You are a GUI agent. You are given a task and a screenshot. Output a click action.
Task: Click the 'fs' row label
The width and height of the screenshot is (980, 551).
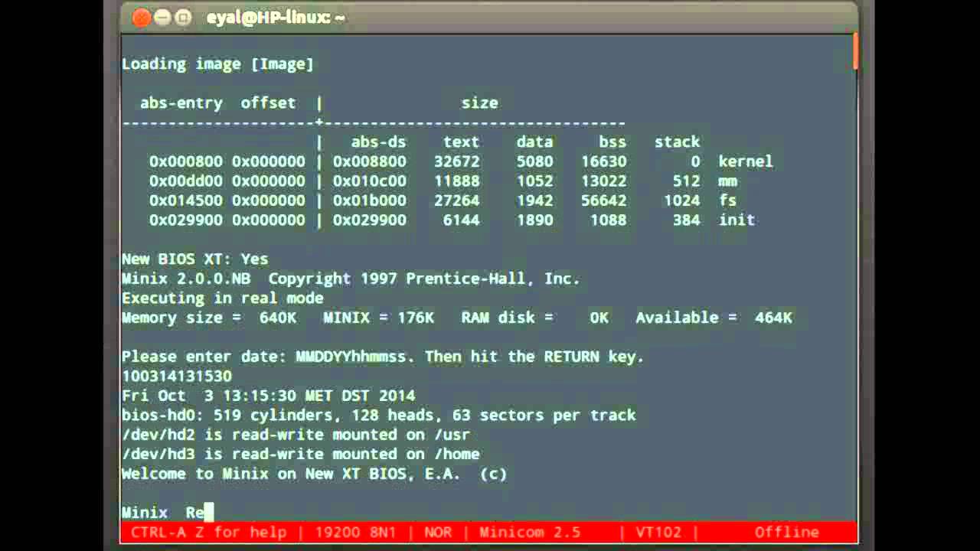pyautogui.click(x=727, y=201)
